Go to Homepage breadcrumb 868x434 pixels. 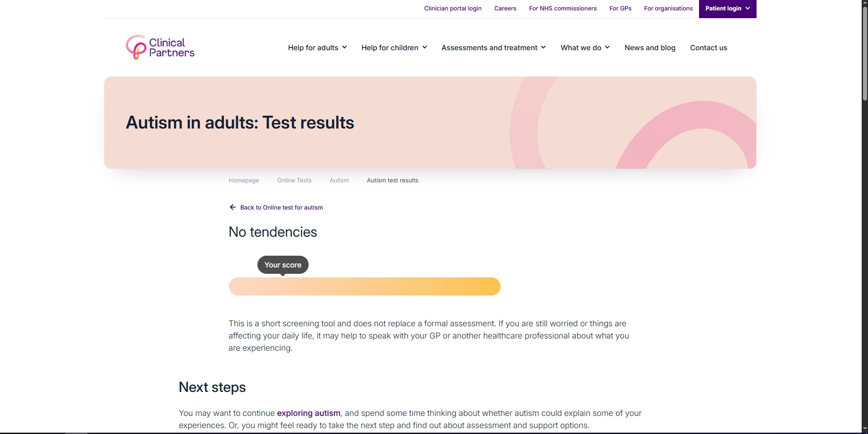pyautogui.click(x=244, y=180)
